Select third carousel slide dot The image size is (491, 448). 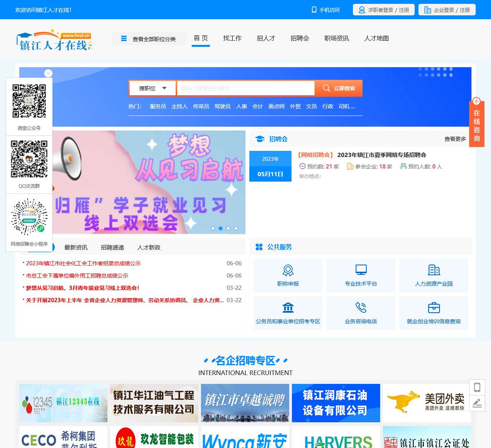coord(228,228)
